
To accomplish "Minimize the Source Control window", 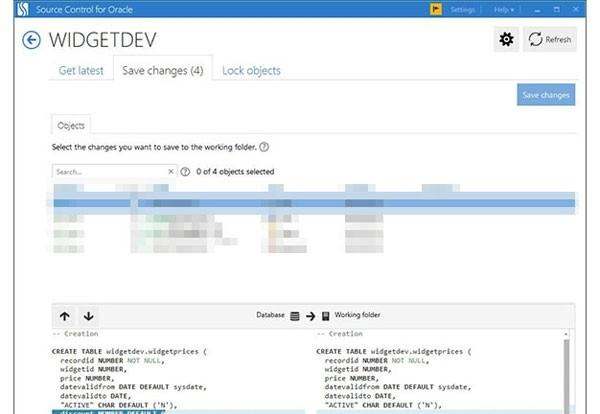I will [537, 10].
